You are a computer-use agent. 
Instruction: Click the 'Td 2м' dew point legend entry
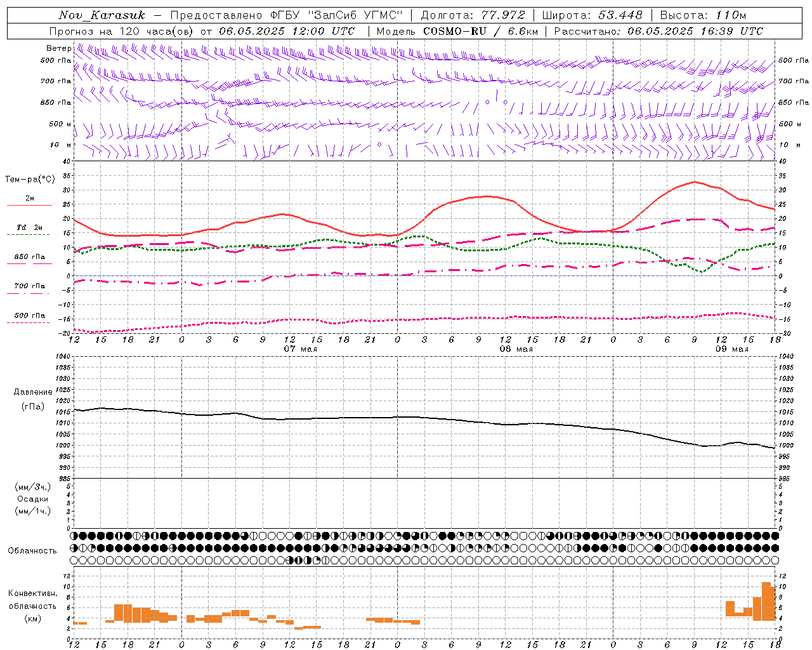tap(29, 230)
